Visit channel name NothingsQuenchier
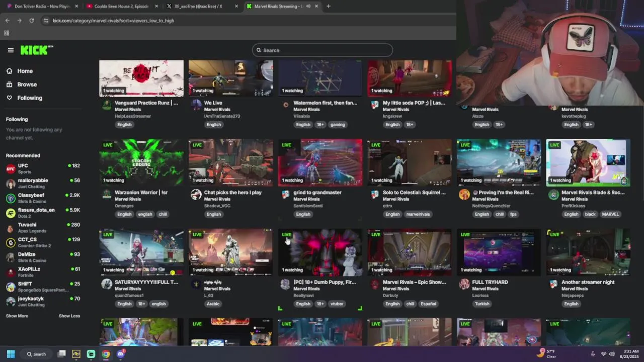The height and width of the screenshot is (362, 644). pyautogui.click(x=491, y=206)
